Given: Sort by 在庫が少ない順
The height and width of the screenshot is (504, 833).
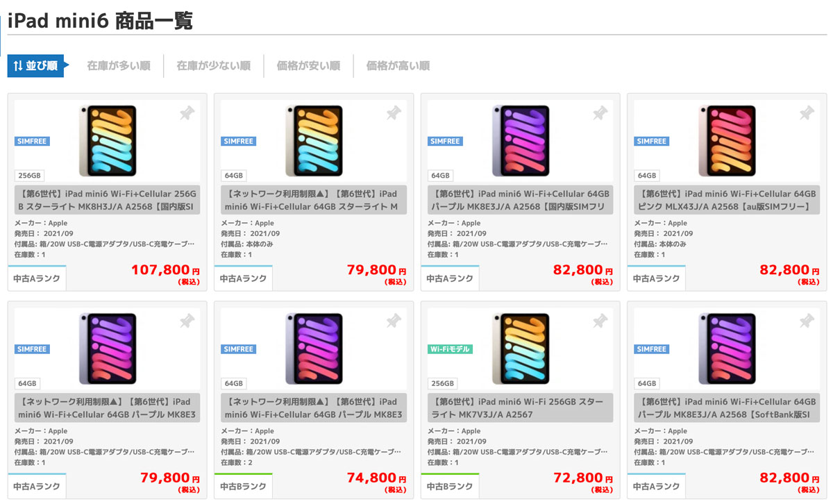Looking at the screenshot, I should [x=213, y=66].
